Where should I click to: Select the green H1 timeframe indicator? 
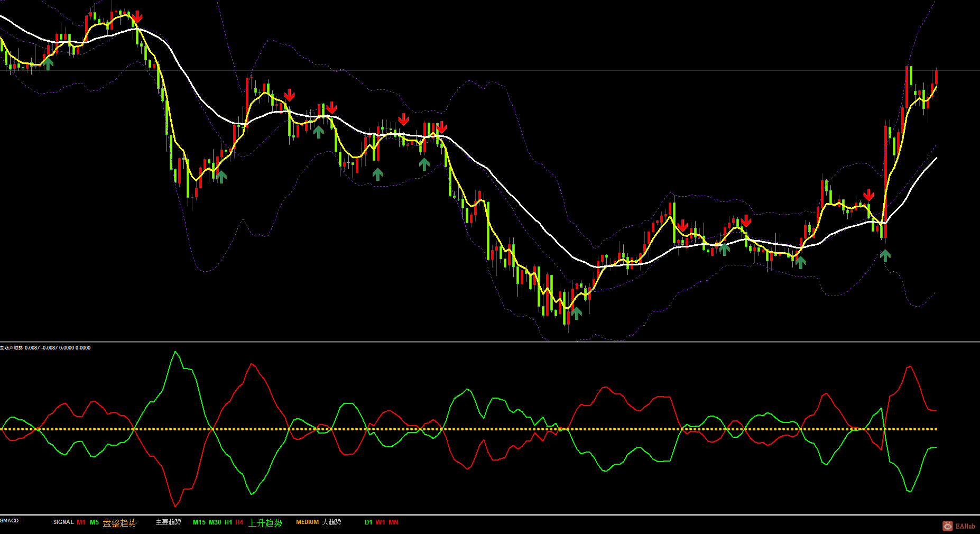pyautogui.click(x=228, y=522)
